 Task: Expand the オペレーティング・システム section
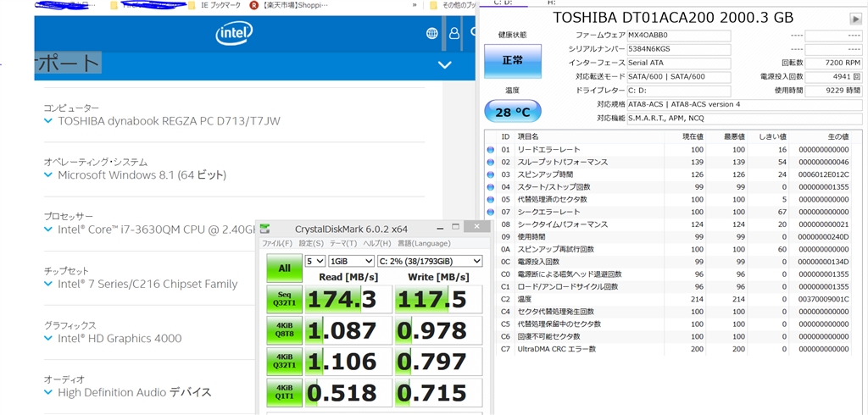click(x=48, y=175)
